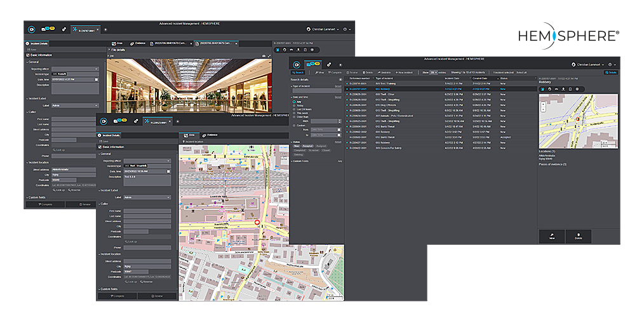Viewport: 644px width, 318px height.
Task: Click Hemisphere home icon in map window
Action: [x=104, y=121]
